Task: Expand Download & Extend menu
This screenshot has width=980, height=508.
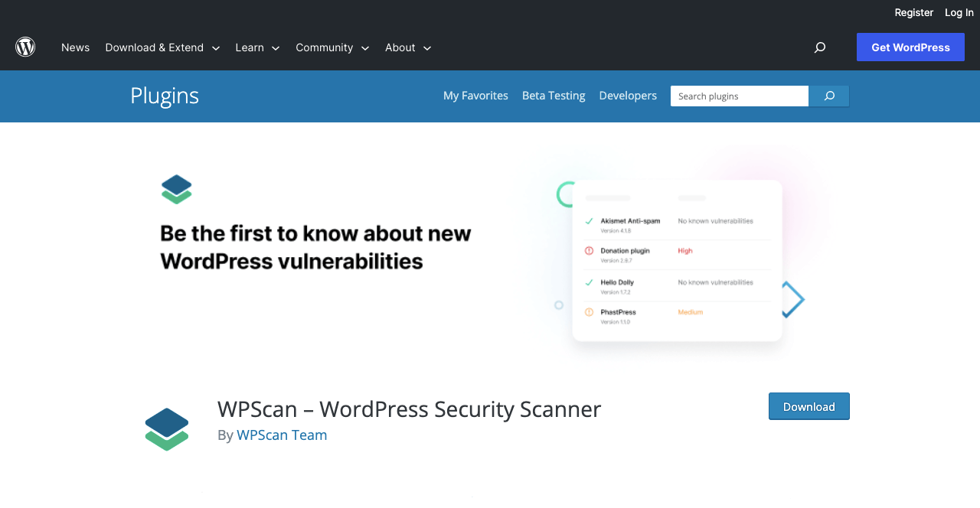Action: point(162,47)
